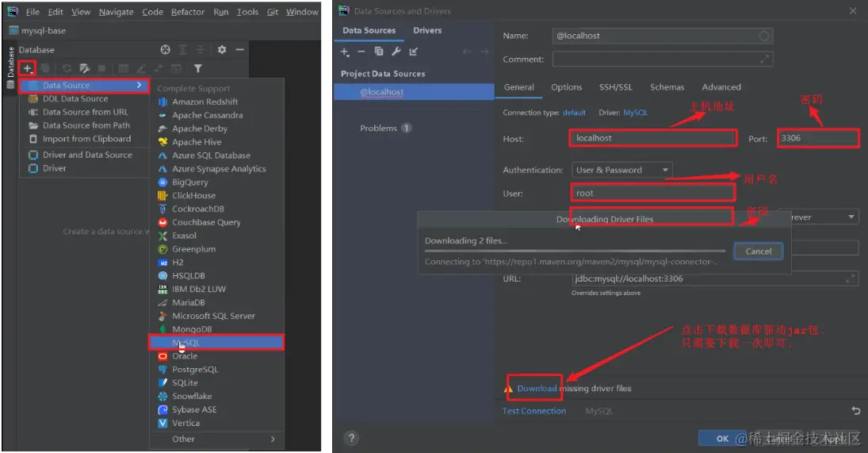Click the Host field containing localhost
This screenshot has height=453, width=868.
pos(653,138)
